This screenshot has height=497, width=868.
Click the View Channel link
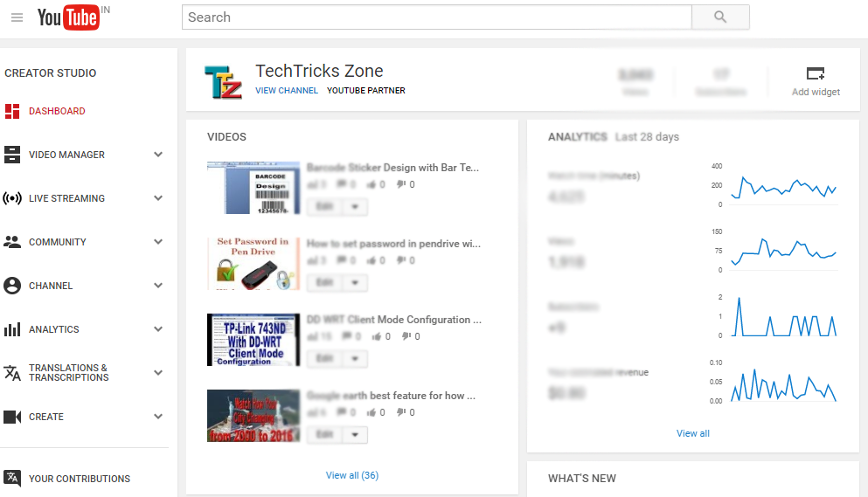pyautogui.click(x=287, y=91)
